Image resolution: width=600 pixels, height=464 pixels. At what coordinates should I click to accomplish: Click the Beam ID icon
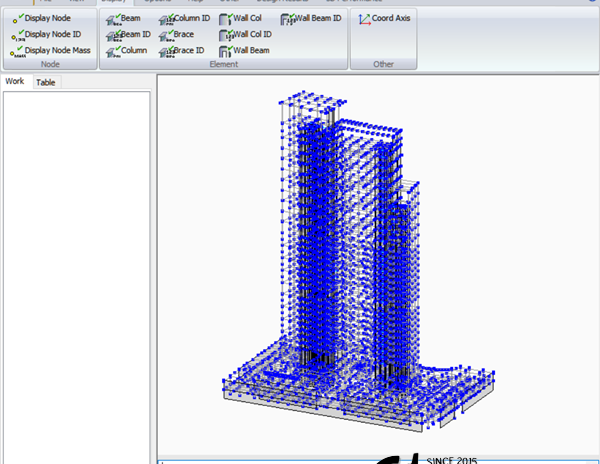(114, 34)
